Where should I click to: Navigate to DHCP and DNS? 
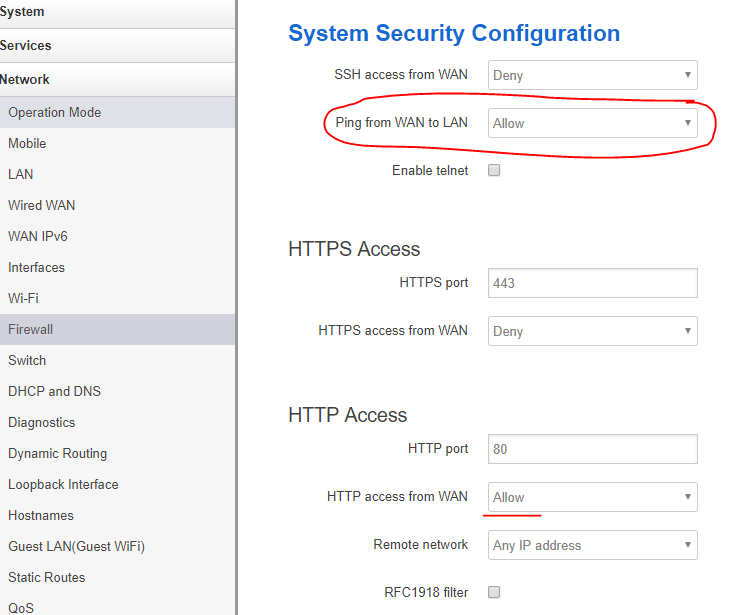(x=55, y=392)
